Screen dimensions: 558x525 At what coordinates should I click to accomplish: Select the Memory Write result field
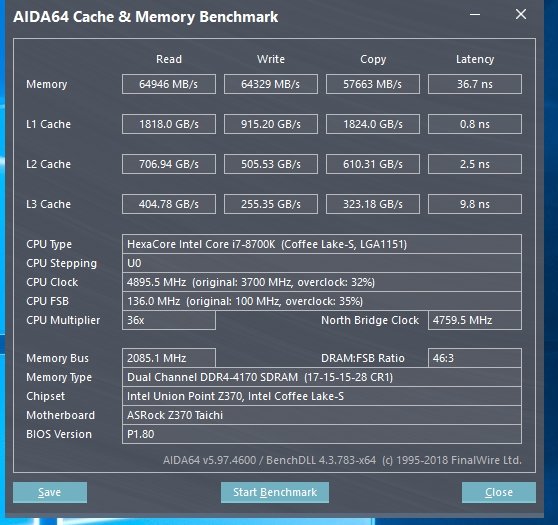271,84
